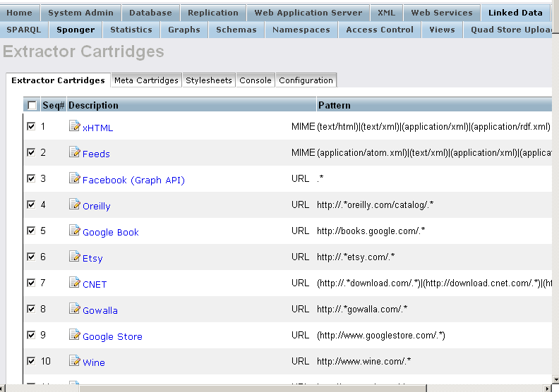Disable the row 5 Google Book checkbox
Viewport: 559px width, 392px height.
tap(31, 231)
